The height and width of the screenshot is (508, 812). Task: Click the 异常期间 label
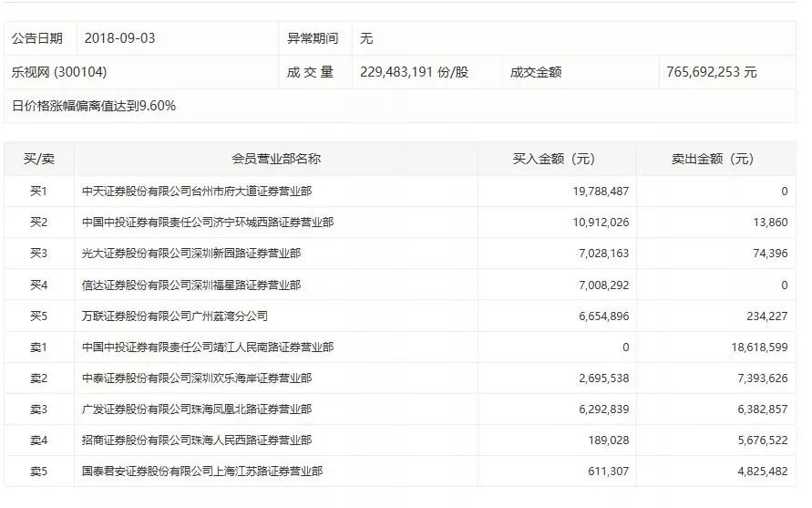313,38
